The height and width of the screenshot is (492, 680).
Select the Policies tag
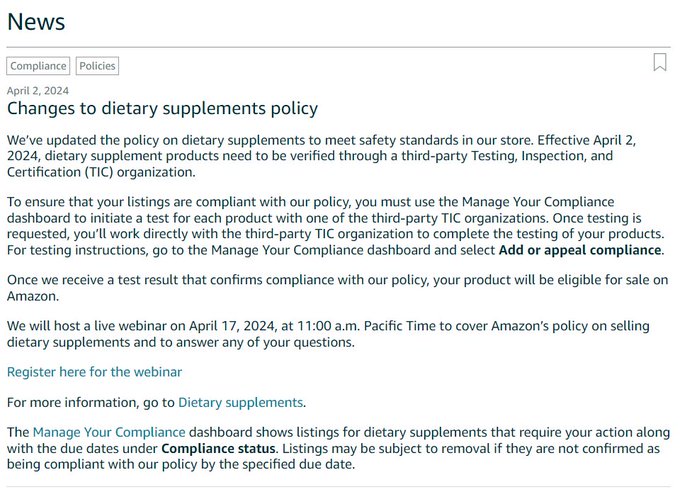tap(97, 66)
